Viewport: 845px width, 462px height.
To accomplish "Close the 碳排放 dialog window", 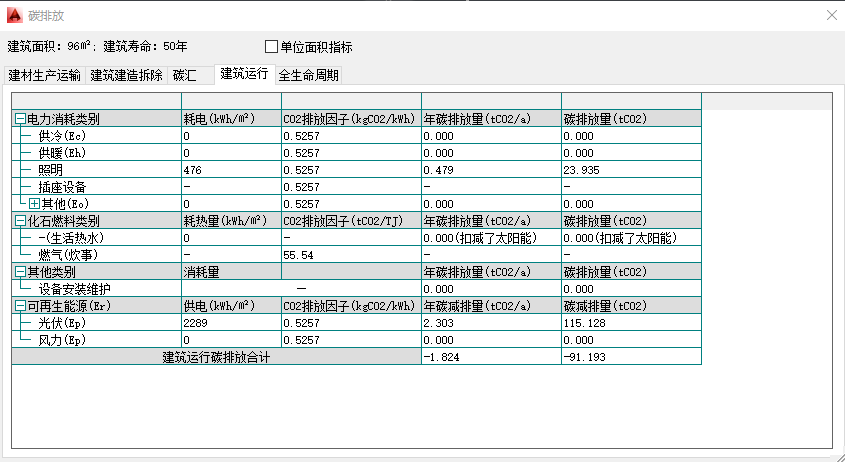I will (x=831, y=15).
